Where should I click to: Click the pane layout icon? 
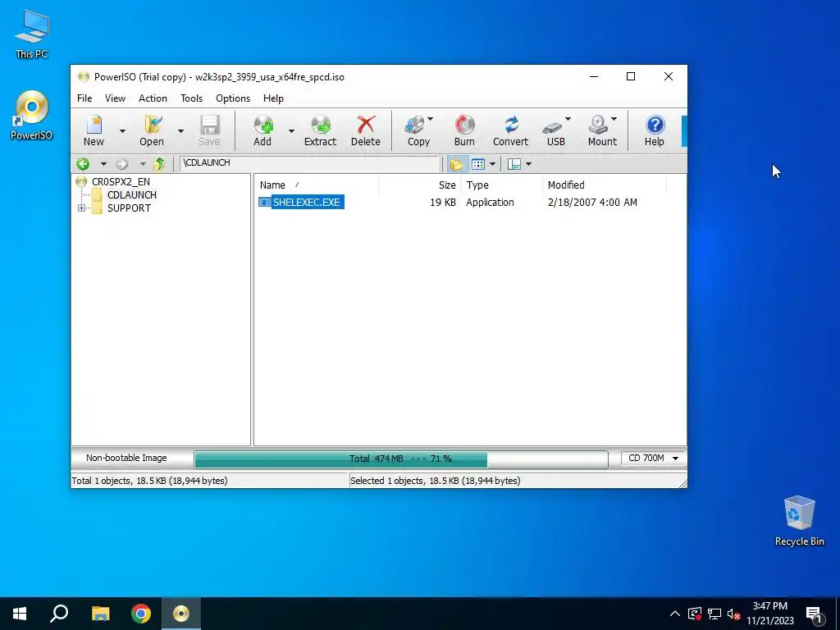coord(514,164)
